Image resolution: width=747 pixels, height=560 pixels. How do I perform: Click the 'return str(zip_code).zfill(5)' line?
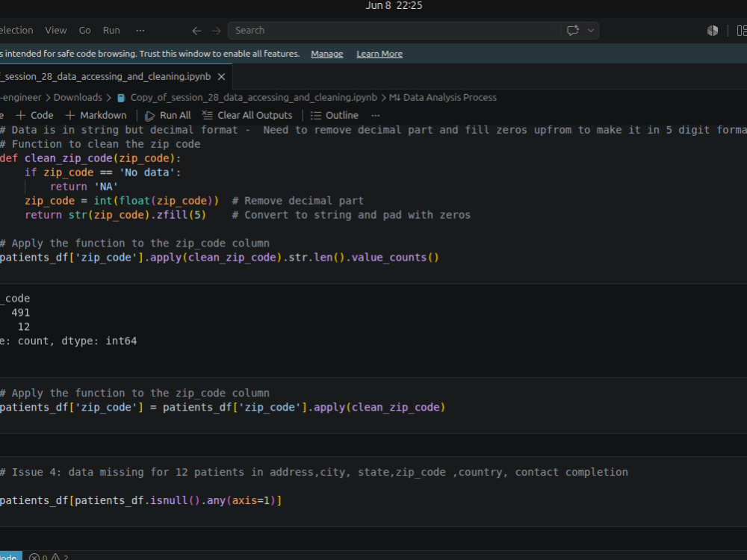[x=115, y=215]
